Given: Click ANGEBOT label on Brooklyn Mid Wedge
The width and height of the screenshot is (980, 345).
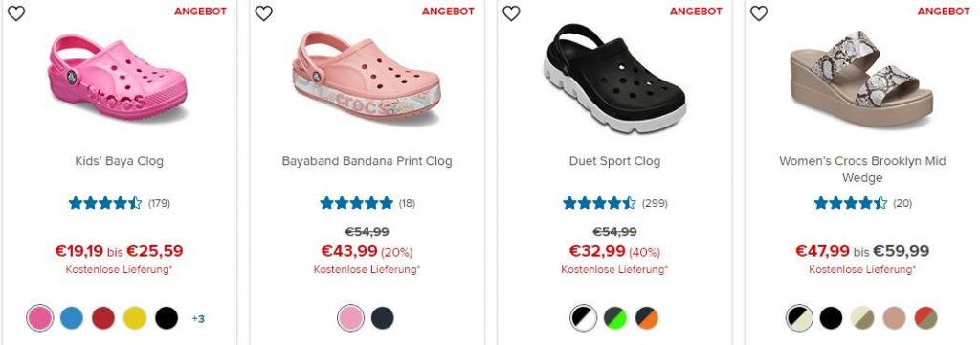Looking at the screenshot, I should (944, 11).
